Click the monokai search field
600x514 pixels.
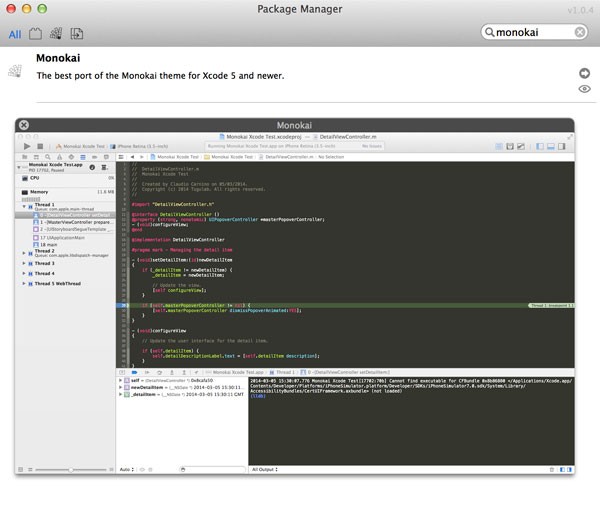tap(534, 32)
